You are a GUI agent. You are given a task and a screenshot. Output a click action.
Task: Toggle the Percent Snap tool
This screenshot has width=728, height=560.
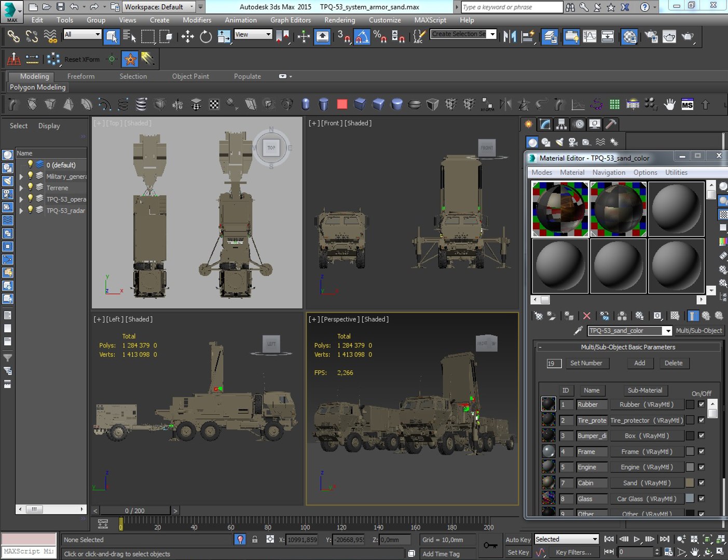(x=380, y=36)
